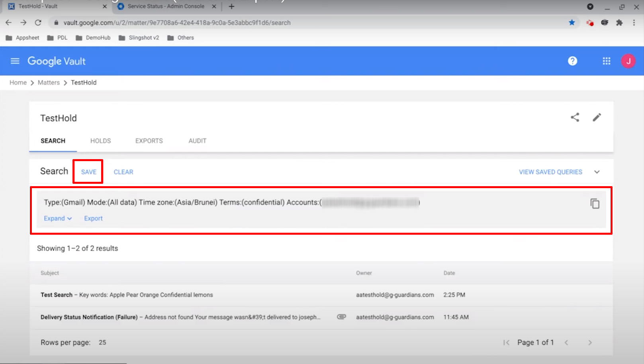The width and height of the screenshot is (644, 364).
Task: Open the browser Extensions puzzle icon
Action: point(619,23)
